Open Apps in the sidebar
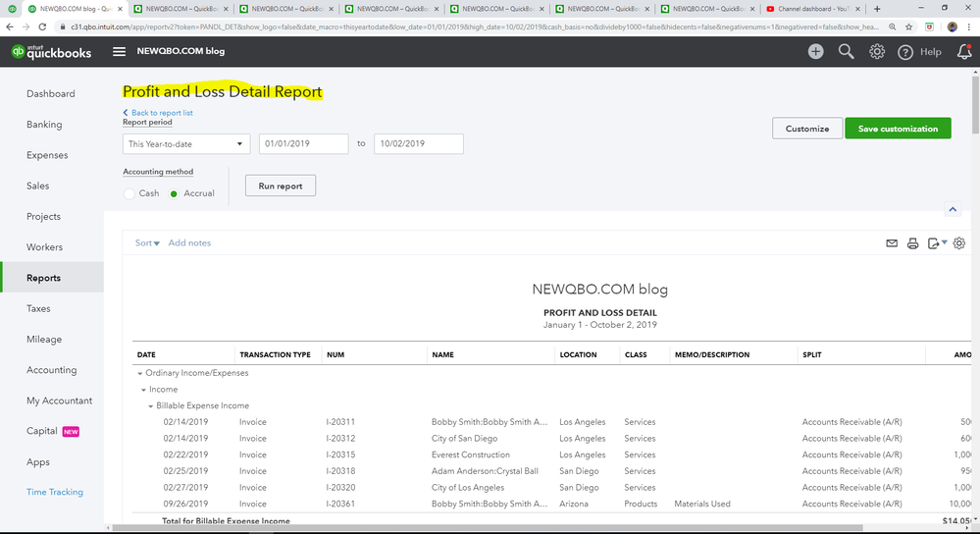Viewport: 980px width, 534px height. tap(38, 462)
